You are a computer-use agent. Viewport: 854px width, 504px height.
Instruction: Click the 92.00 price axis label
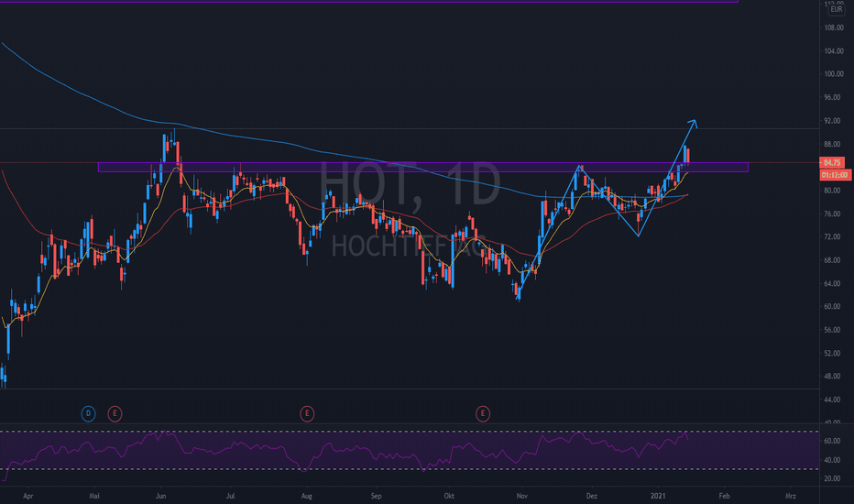[x=832, y=121]
